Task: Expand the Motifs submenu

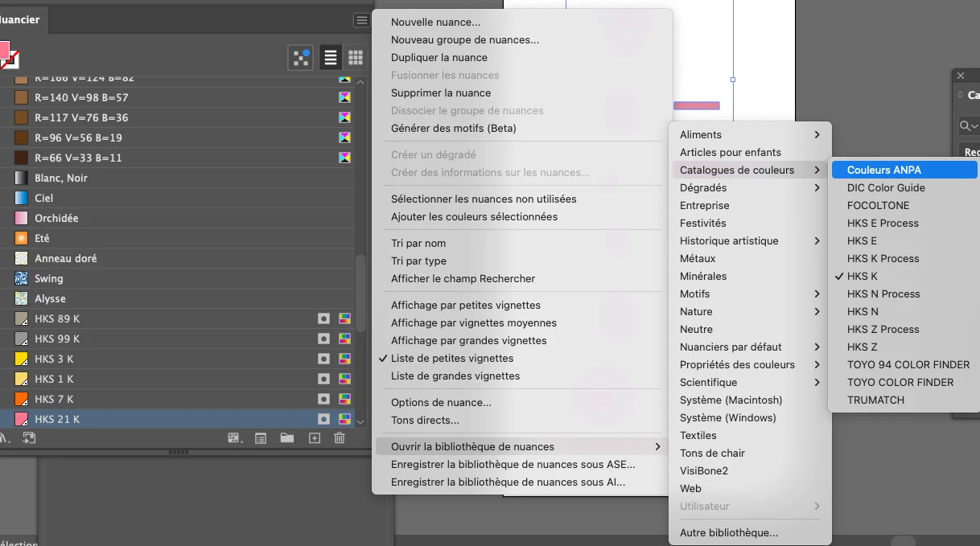Action: point(750,294)
